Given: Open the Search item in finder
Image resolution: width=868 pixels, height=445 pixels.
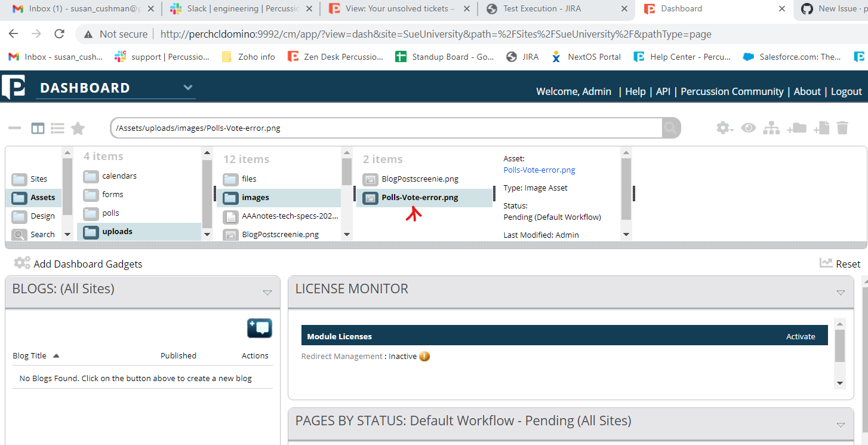Looking at the screenshot, I should click(x=33, y=235).
